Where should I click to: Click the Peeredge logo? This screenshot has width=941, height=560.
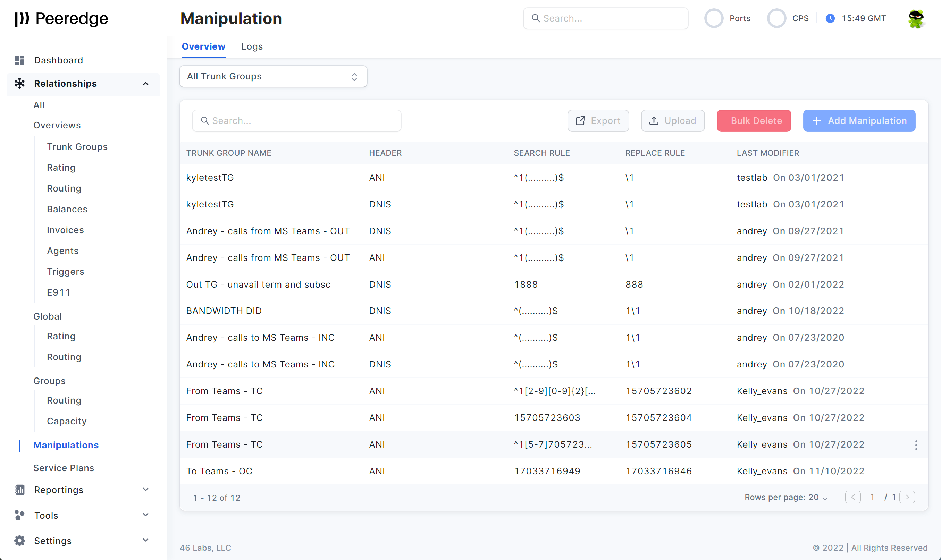click(61, 18)
